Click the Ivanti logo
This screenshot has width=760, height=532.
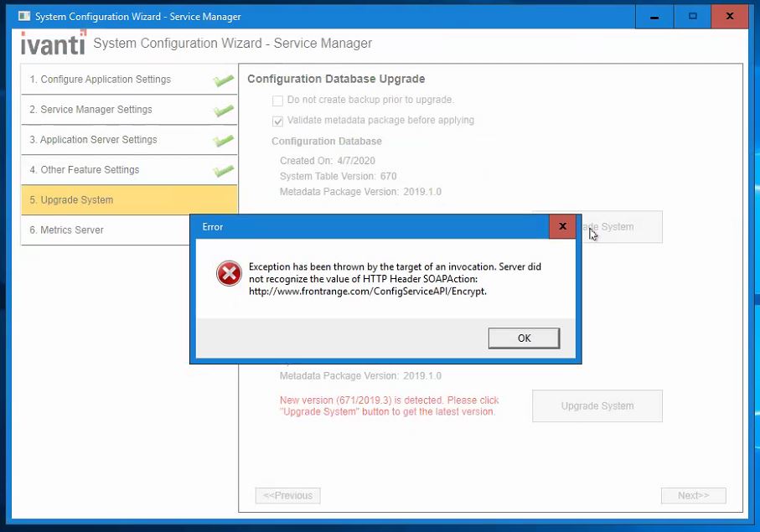pos(53,43)
